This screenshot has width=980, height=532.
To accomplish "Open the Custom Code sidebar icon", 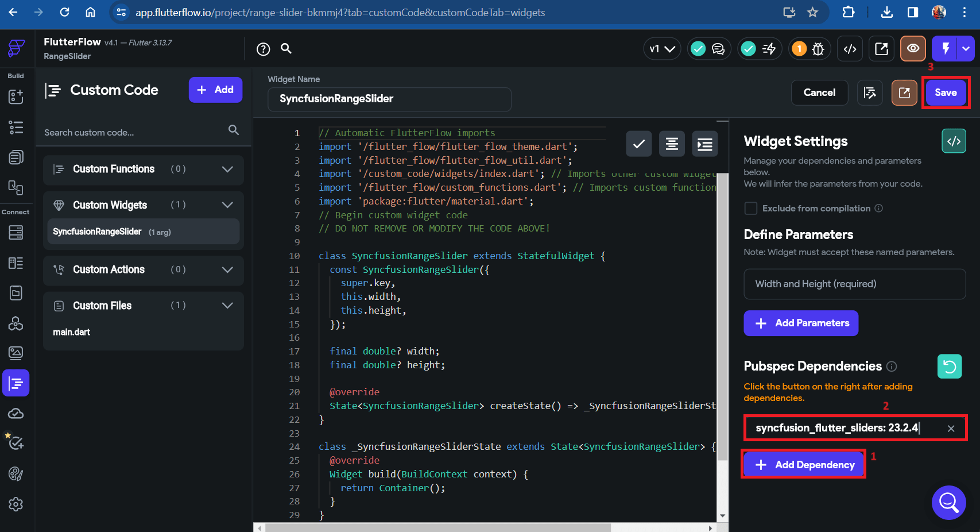I will pyautogui.click(x=16, y=383).
